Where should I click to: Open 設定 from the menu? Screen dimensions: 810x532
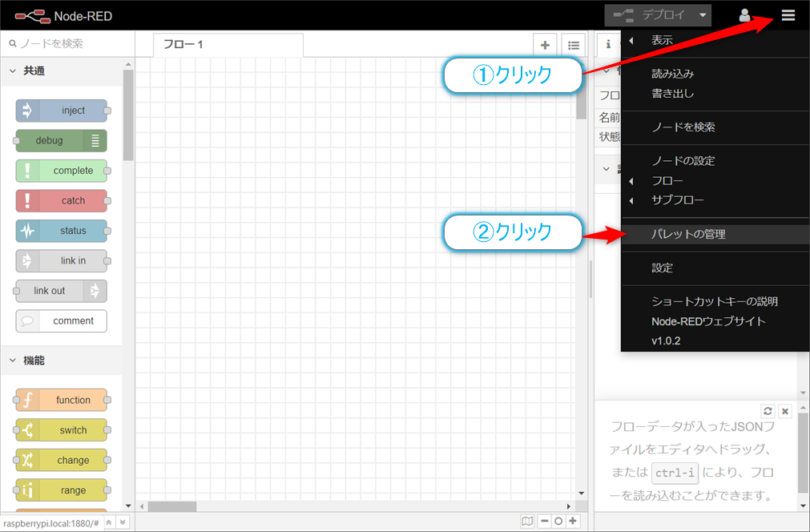click(x=715, y=268)
